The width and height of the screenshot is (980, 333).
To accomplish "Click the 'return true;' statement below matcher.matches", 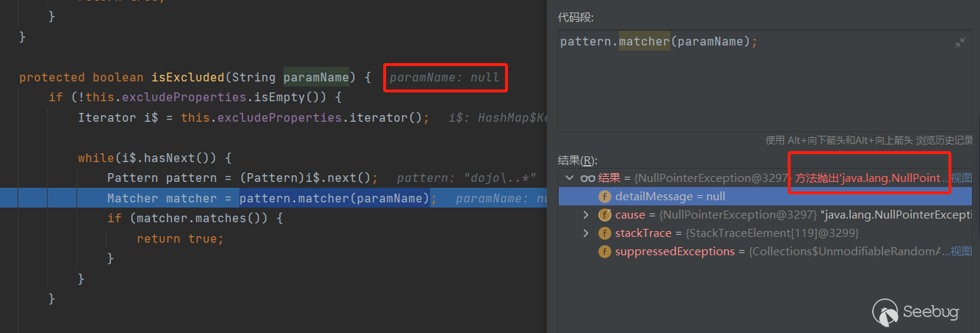I will click(180, 238).
